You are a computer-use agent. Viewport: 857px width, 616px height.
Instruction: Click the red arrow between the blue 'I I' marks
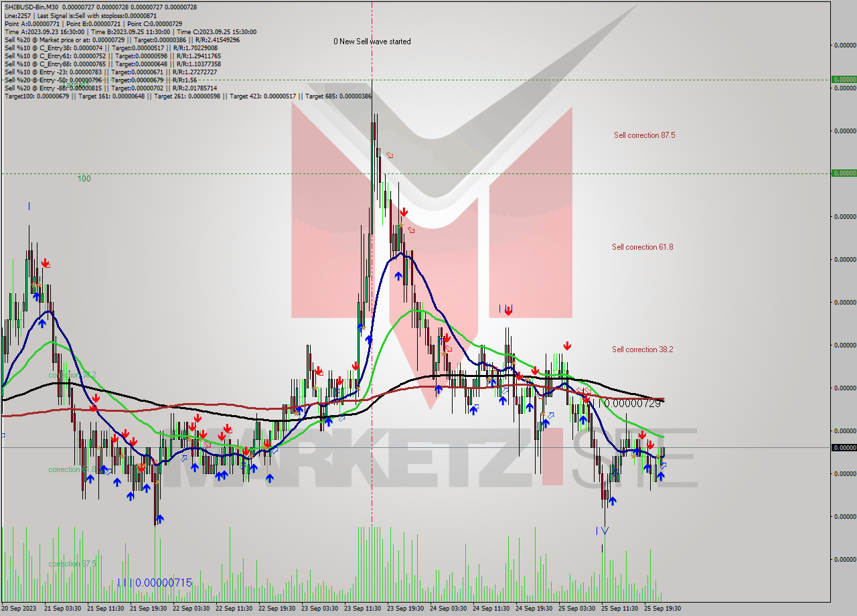coord(508,310)
